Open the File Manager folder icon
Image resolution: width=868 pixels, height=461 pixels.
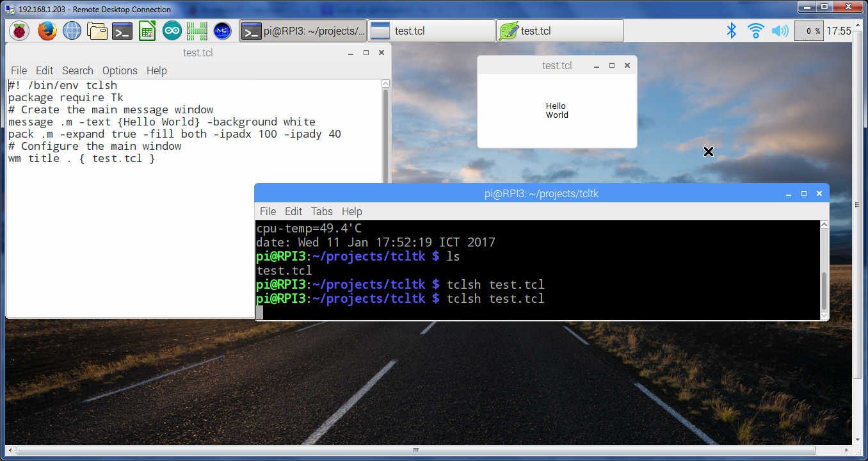click(97, 31)
